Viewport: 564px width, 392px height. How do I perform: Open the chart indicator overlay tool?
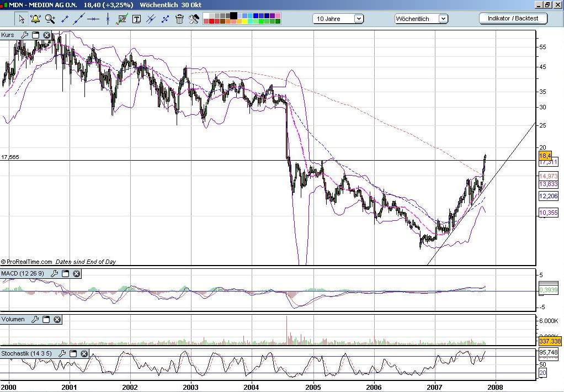click(122, 19)
